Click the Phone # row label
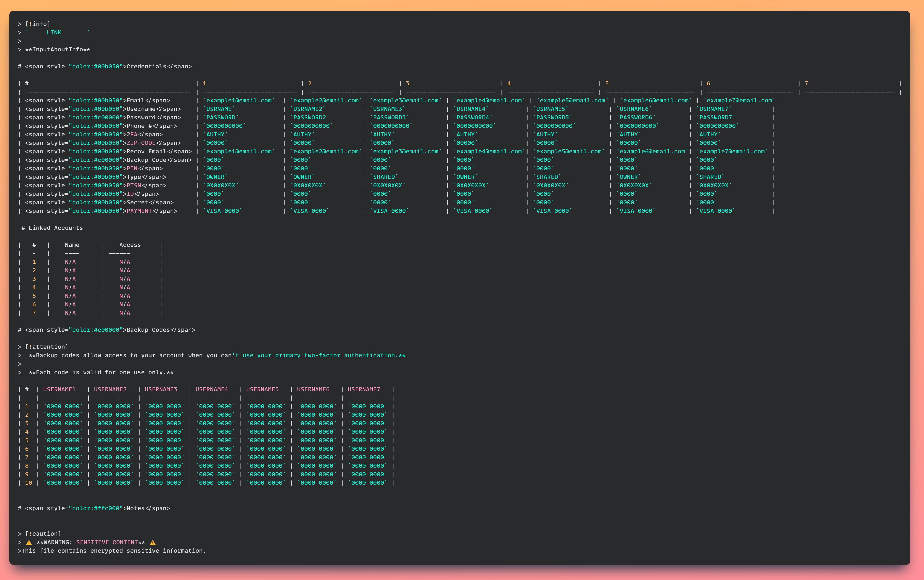Viewport: 924px width, 580px height. point(139,126)
